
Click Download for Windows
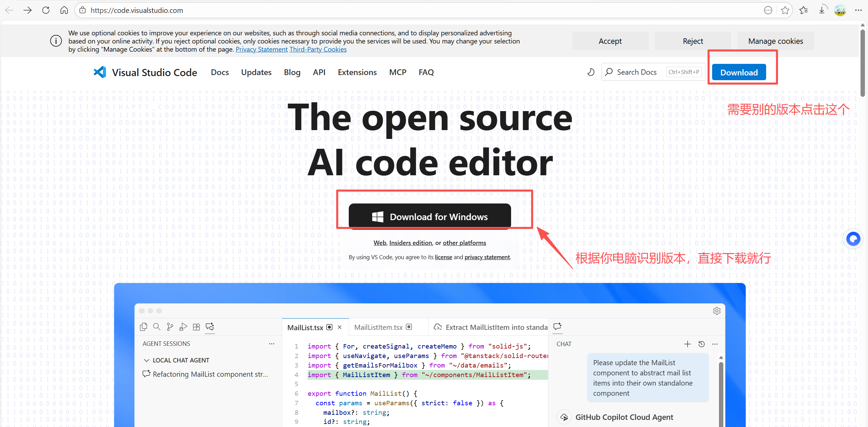(x=430, y=216)
